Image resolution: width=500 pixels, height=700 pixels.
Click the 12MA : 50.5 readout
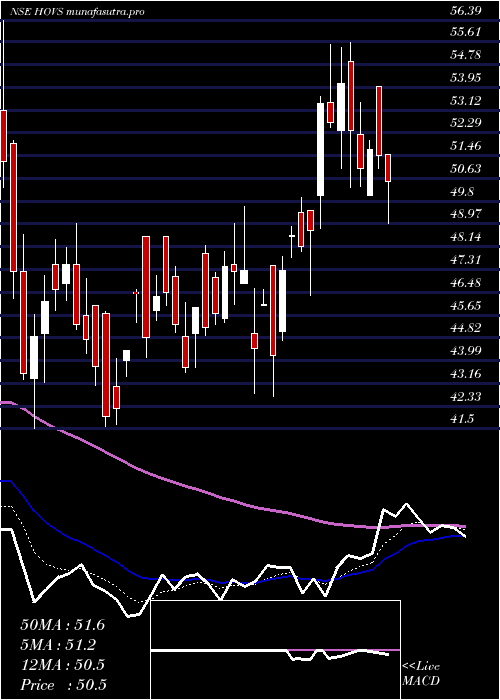point(62,665)
